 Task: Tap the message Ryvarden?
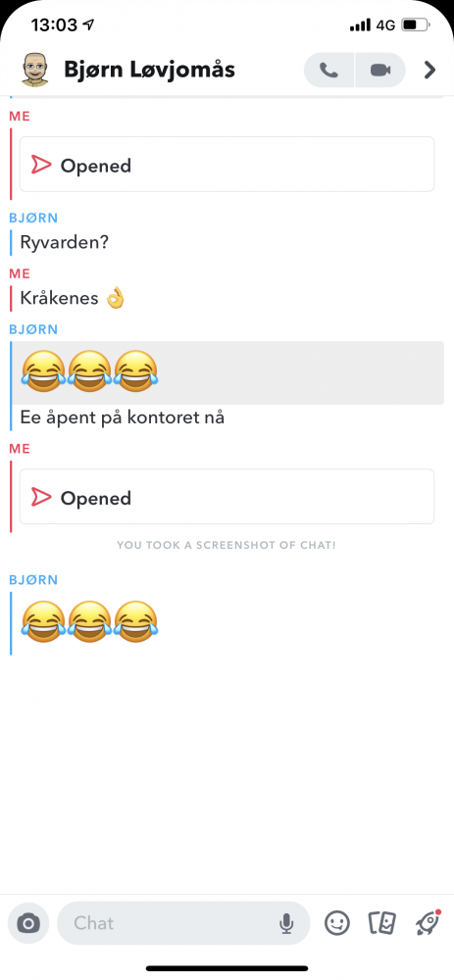(x=65, y=242)
